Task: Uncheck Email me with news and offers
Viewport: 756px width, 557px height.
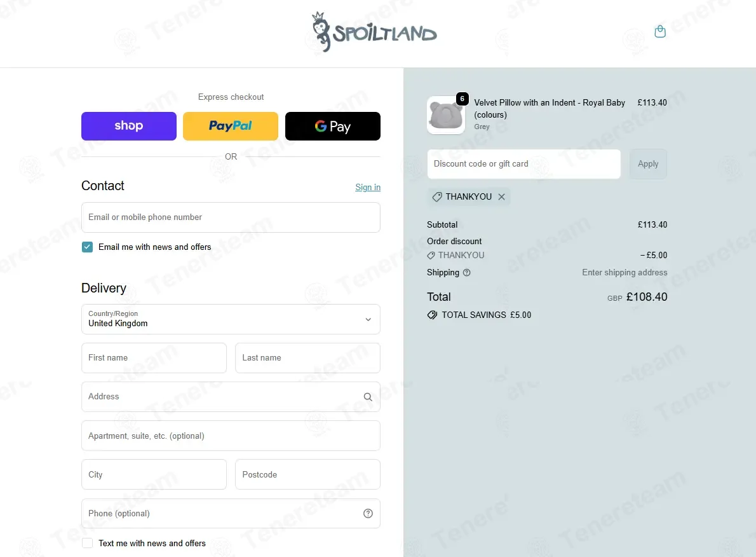Action: click(87, 247)
